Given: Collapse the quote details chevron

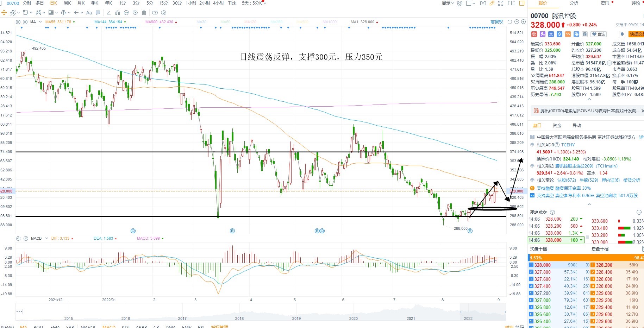Looking at the screenshot, I should tap(589, 100).
